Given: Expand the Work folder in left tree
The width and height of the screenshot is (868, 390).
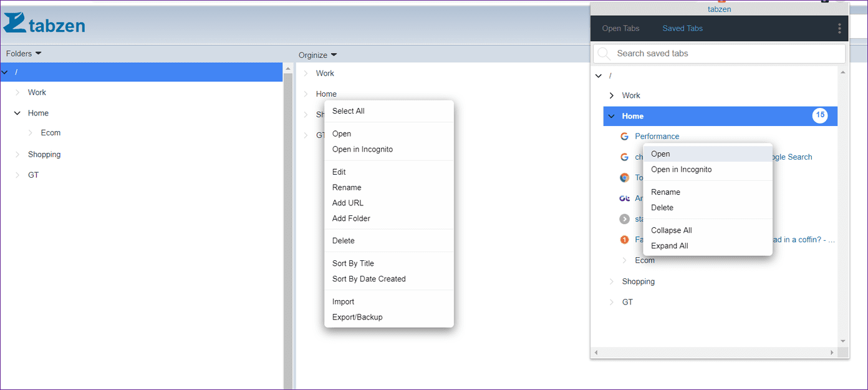Looking at the screenshot, I should (x=17, y=92).
